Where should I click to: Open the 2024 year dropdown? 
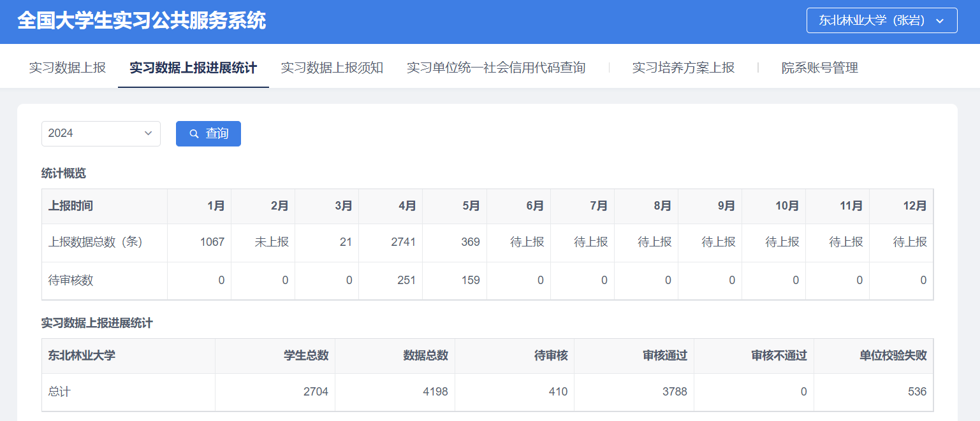101,134
